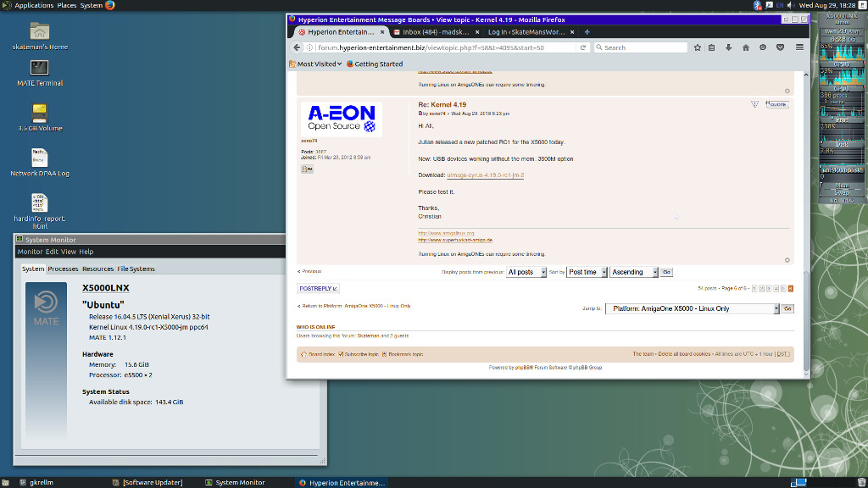Click the EN keyboard layout indicator
The image size is (868, 488).
[x=780, y=5]
